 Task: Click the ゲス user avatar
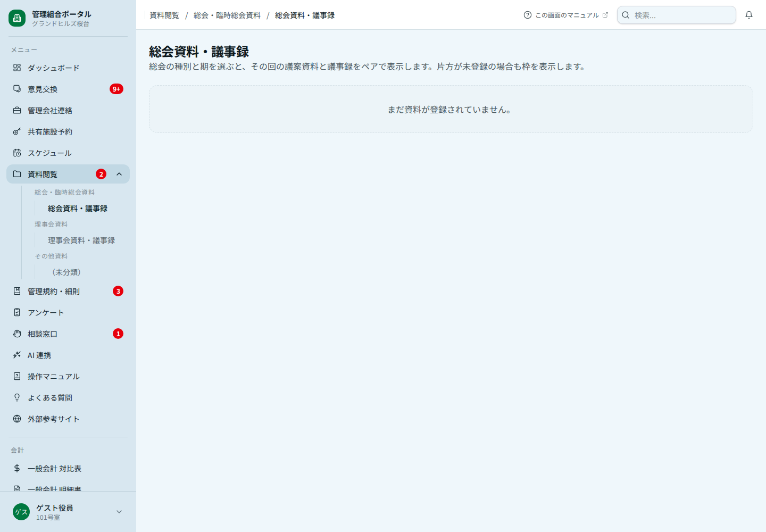click(21, 512)
